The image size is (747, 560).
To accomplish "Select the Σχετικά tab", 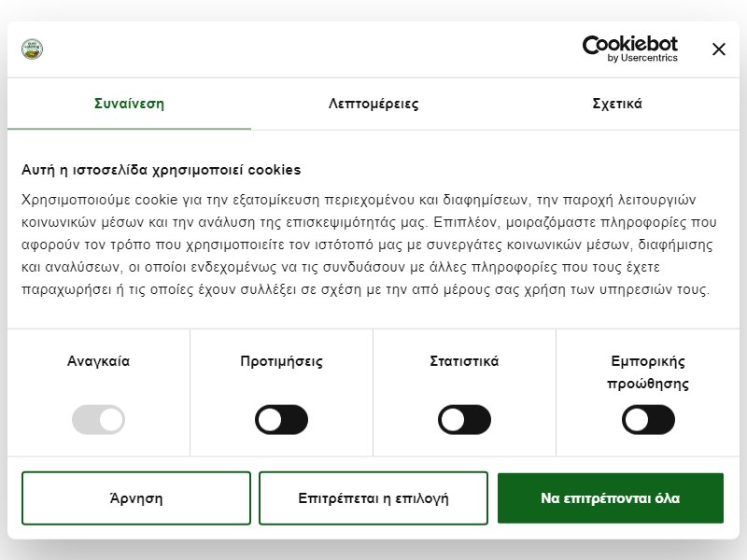I will 617,104.
